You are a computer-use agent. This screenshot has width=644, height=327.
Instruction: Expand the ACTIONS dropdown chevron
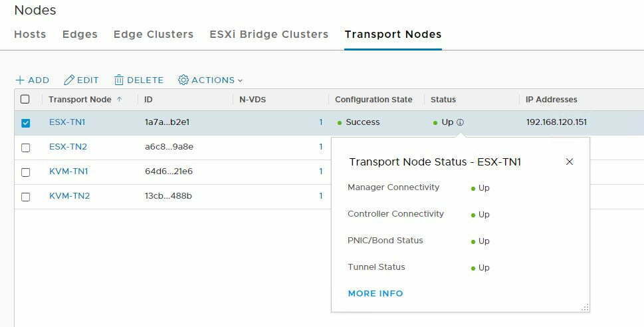click(241, 80)
